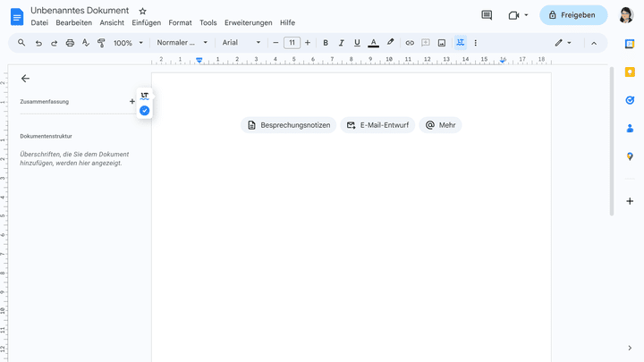Open the highlight color picker

pyautogui.click(x=390, y=43)
